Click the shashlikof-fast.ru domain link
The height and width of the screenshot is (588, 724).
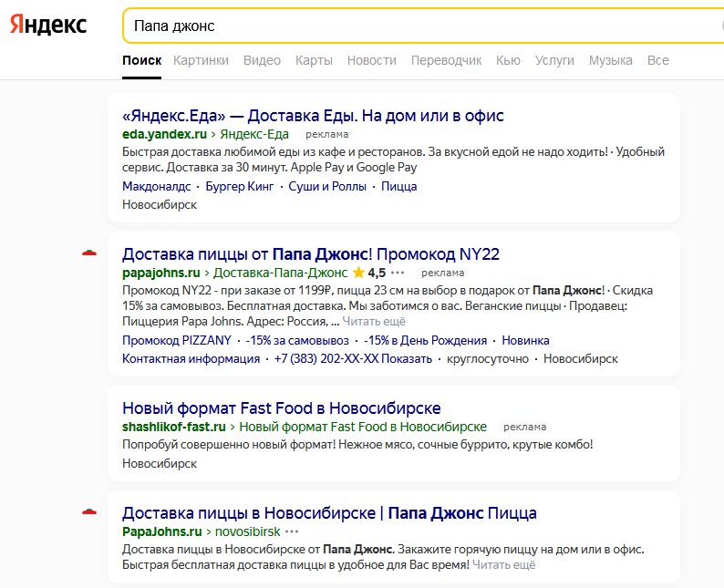pyautogui.click(x=174, y=427)
